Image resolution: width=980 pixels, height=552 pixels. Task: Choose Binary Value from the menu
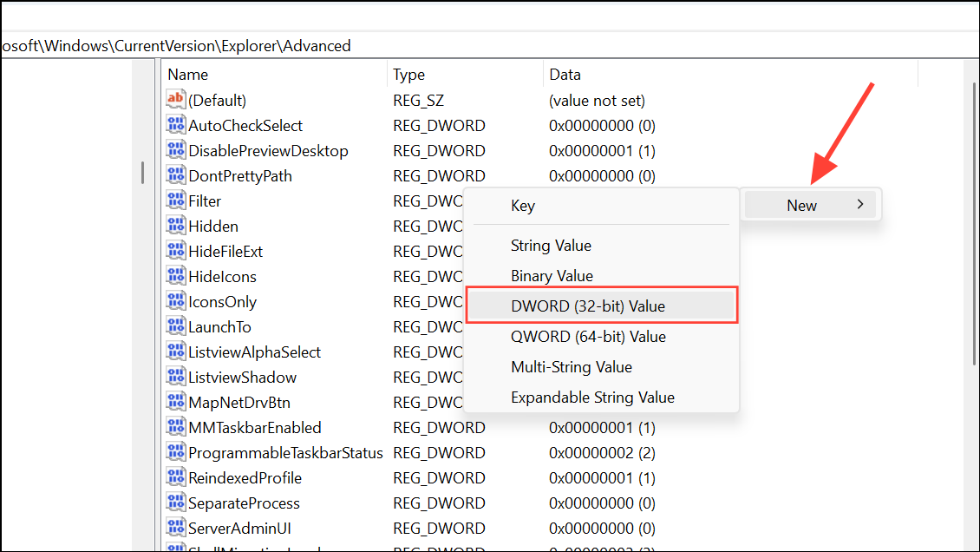point(552,275)
